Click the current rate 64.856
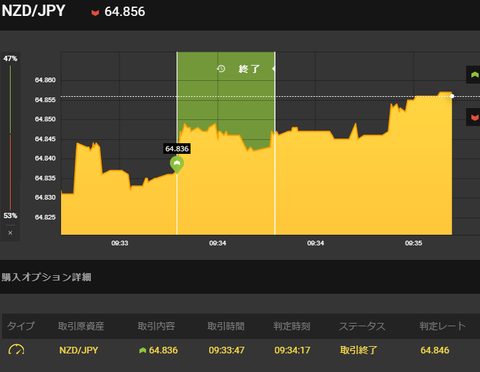 click(125, 12)
